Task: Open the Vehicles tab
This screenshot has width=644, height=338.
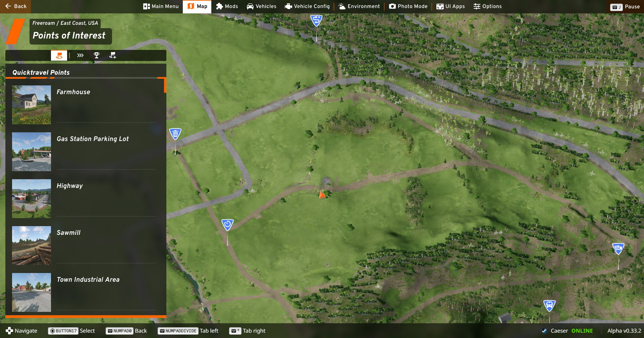Action: (x=261, y=6)
